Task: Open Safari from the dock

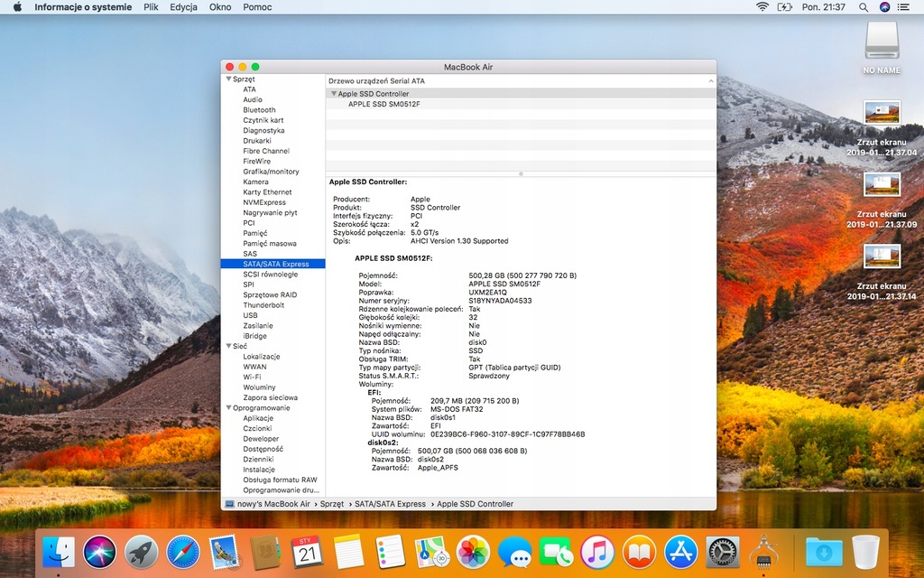Action: (x=182, y=552)
